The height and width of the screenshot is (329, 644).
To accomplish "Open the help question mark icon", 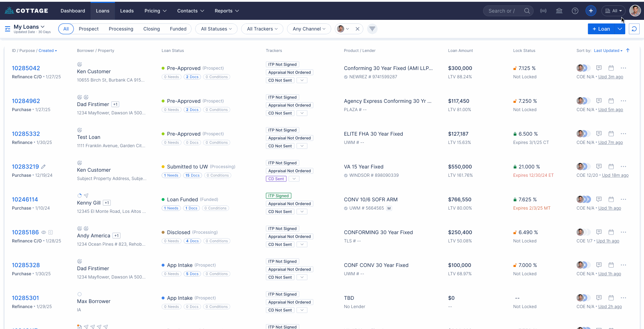I will (x=575, y=11).
